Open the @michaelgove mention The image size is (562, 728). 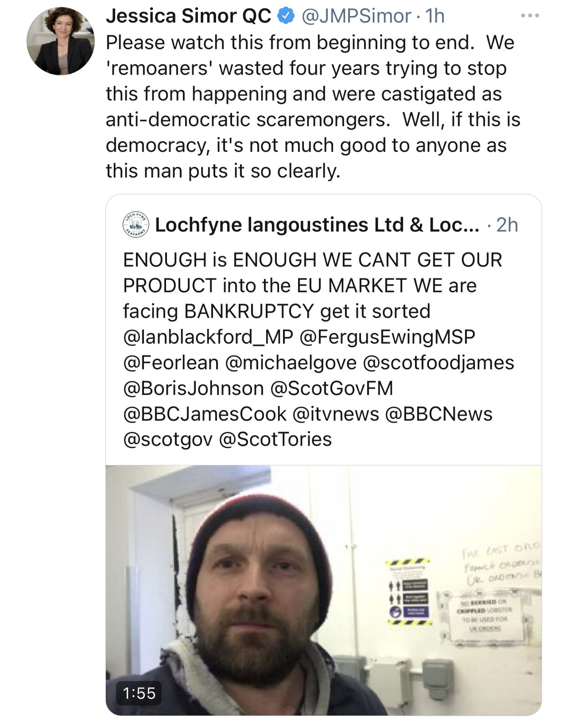pos(291,363)
